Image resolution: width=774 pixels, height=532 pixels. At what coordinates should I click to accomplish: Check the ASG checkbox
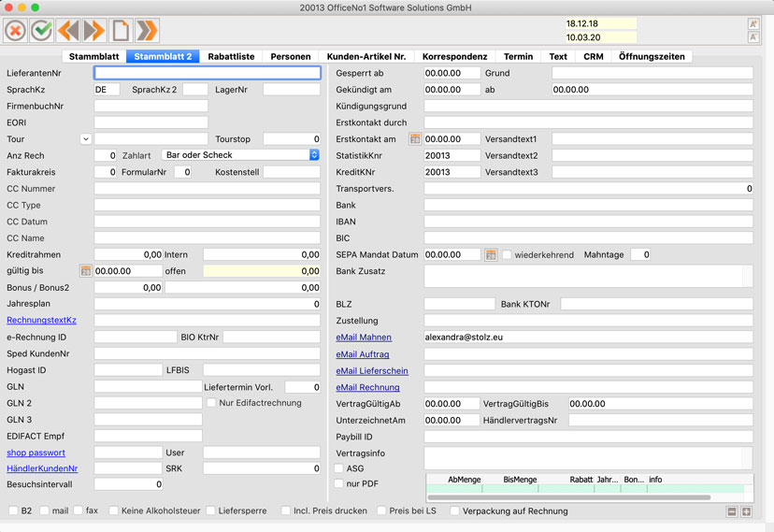(x=338, y=468)
